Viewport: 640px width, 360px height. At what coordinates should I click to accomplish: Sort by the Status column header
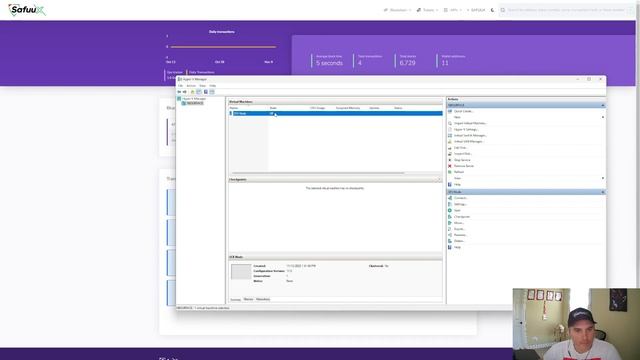click(398, 108)
